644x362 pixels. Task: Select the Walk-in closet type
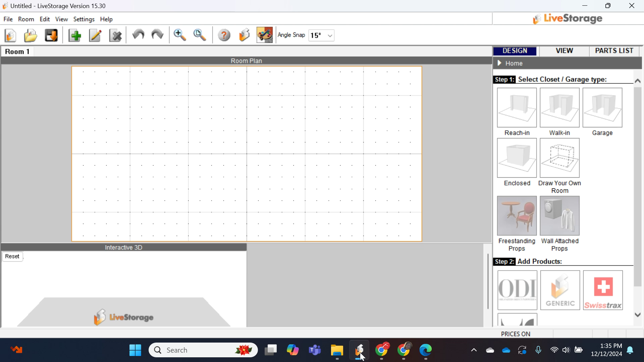559,108
